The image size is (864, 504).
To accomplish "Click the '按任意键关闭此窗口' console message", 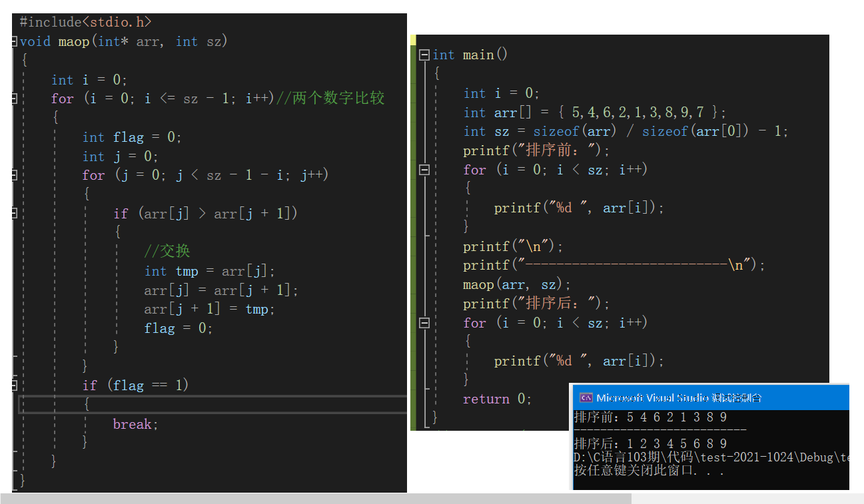I will click(x=649, y=471).
